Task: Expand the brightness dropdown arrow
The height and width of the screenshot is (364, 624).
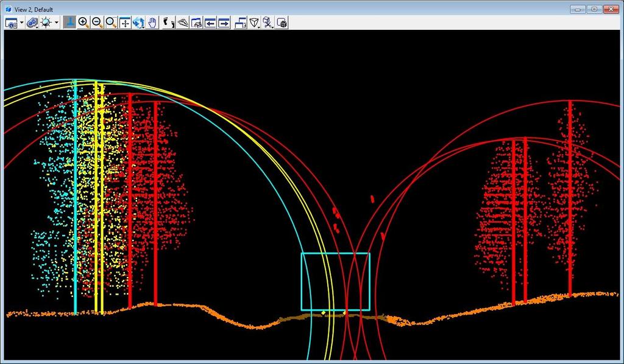Action: tap(56, 23)
